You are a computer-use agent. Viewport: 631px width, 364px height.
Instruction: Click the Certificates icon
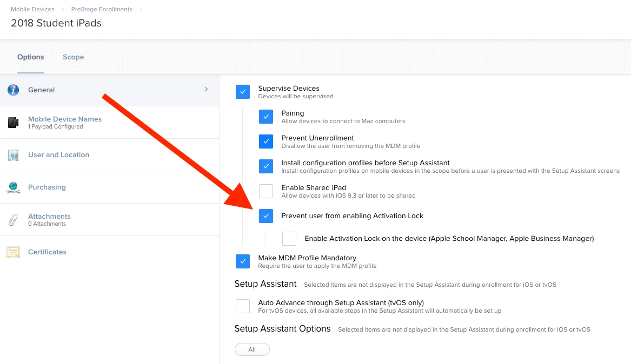tap(14, 252)
